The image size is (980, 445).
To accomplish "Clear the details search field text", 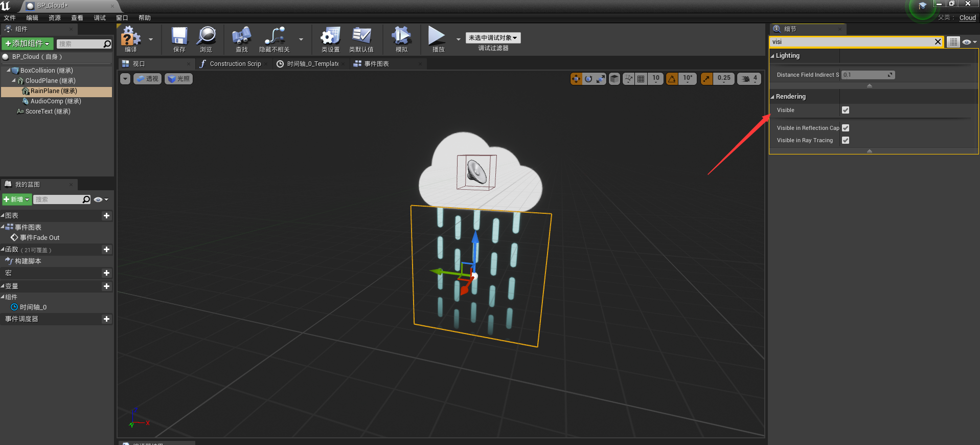I will coord(938,42).
